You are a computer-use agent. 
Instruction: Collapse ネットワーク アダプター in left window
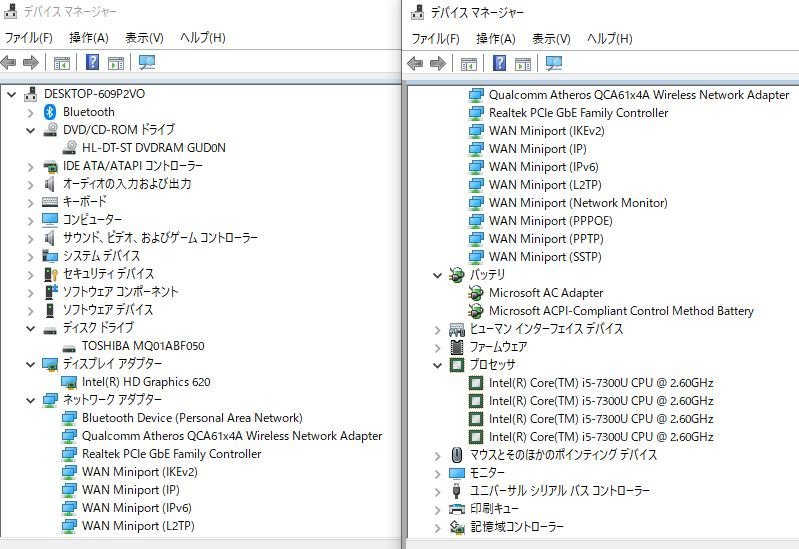(x=31, y=401)
